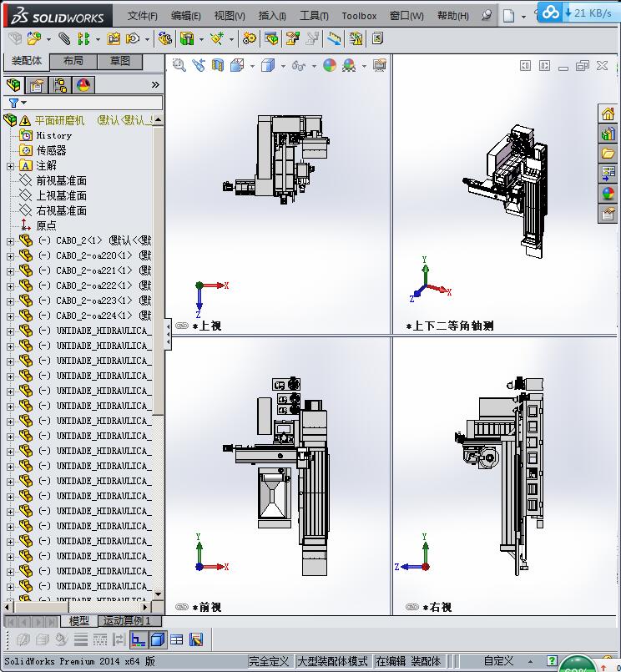Viewport: 621px width, 672px height.
Task: Click the green help question mark in status bar
Action: pos(553,661)
